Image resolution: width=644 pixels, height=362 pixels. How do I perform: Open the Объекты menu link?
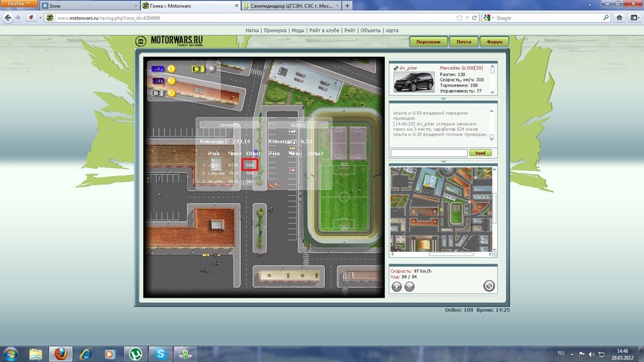click(370, 30)
